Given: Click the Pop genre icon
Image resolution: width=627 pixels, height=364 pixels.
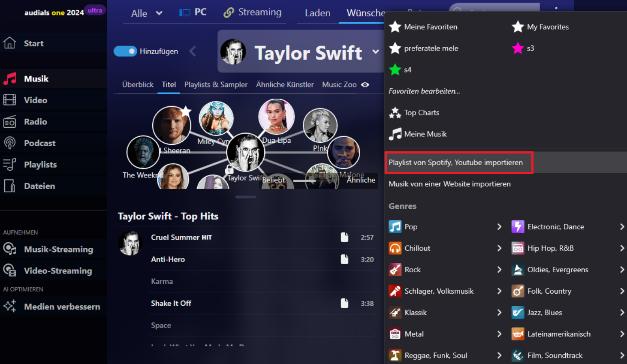Looking at the screenshot, I should pyautogui.click(x=395, y=226).
